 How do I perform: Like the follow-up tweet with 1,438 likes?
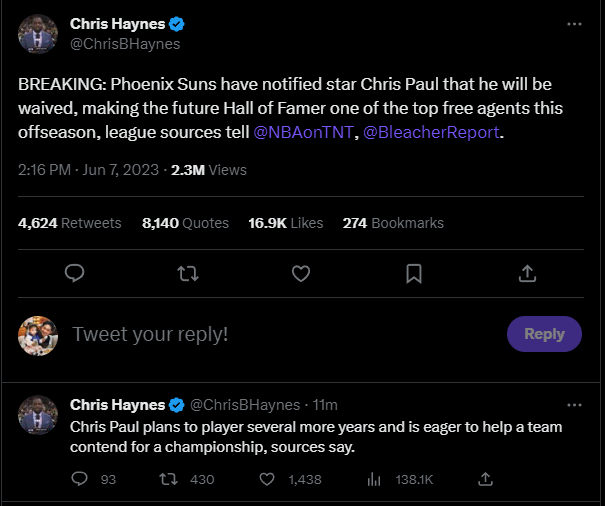tap(267, 480)
